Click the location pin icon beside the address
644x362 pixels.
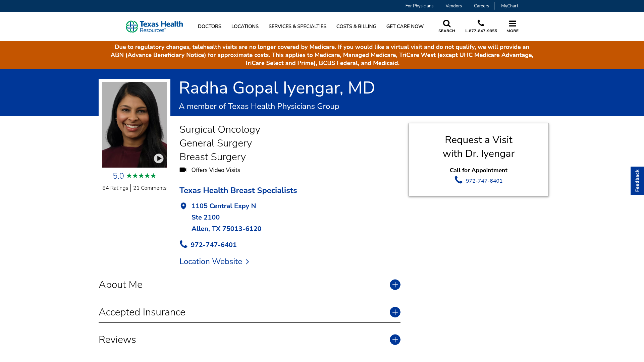pos(183,206)
